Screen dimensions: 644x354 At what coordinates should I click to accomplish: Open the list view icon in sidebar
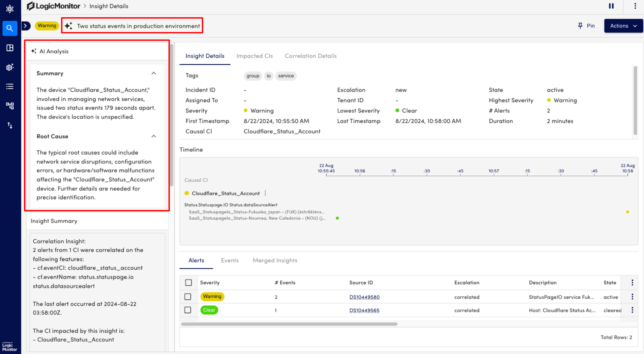click(10, 86)
